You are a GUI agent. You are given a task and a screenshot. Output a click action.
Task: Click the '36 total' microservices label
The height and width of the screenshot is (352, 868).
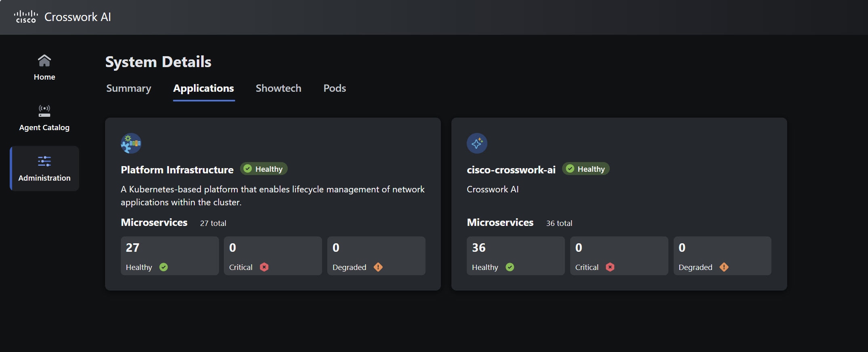(559, 223)
